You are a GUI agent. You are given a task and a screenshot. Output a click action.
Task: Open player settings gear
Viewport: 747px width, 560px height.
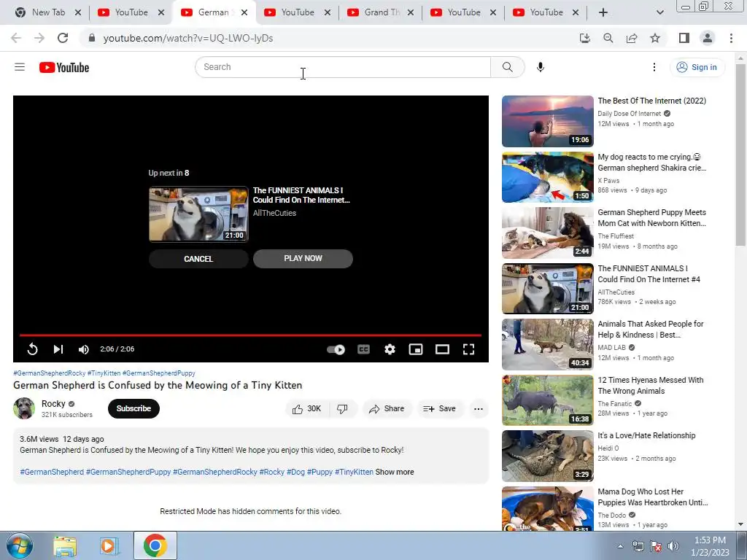pyautogui.click(x=390, y=349)
